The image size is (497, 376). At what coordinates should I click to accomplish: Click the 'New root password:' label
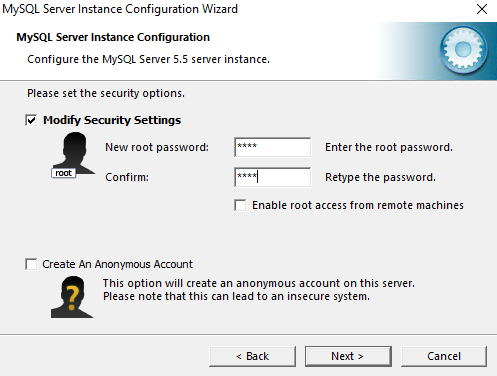157,147
